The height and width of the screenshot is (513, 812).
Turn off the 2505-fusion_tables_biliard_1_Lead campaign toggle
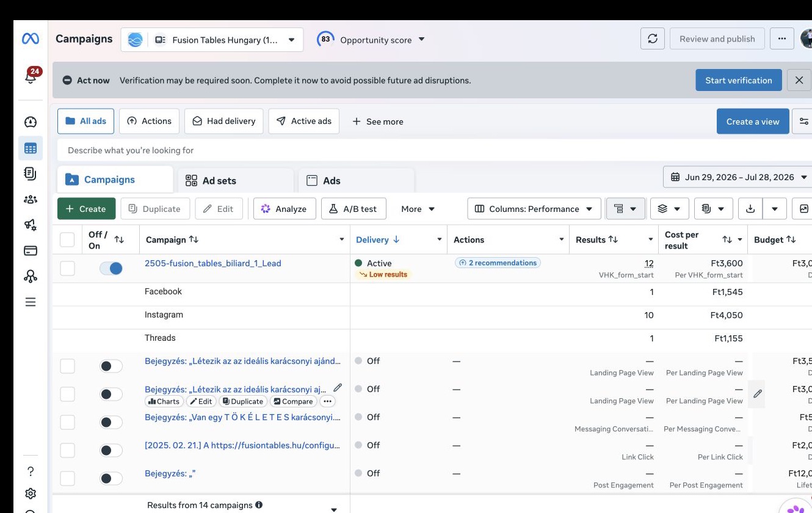click(111, 268)
